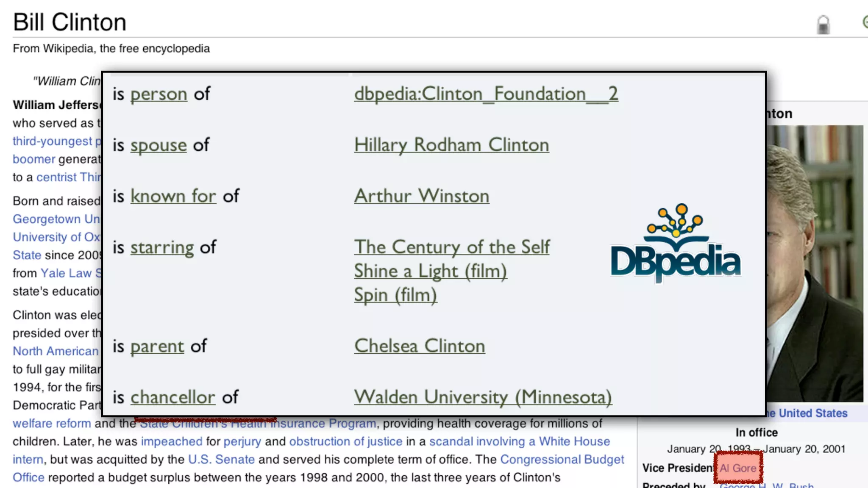
Task: Open dbpedia:Clinton_Foundation__2 link
Action: point(486,94)
